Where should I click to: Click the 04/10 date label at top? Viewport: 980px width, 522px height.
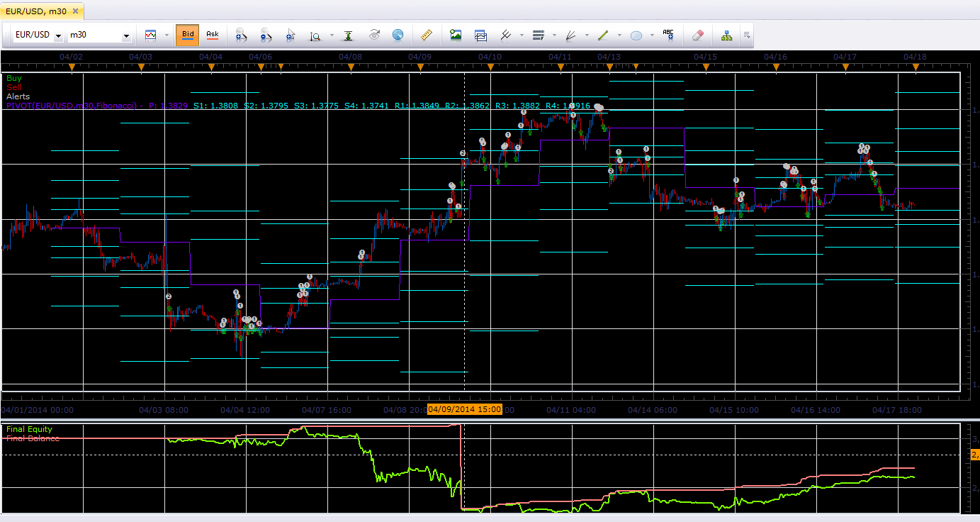click(490, 56)
